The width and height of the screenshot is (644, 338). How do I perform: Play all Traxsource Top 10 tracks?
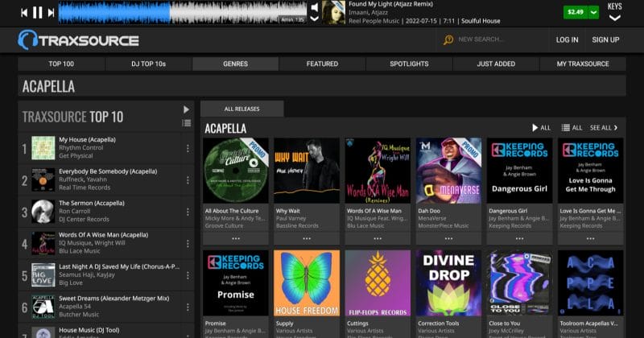(x=187, y=109)
